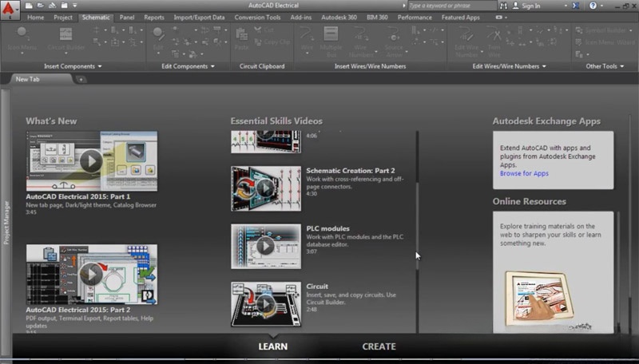
Task: Click the Browse for Apps link
Action: 524,173
